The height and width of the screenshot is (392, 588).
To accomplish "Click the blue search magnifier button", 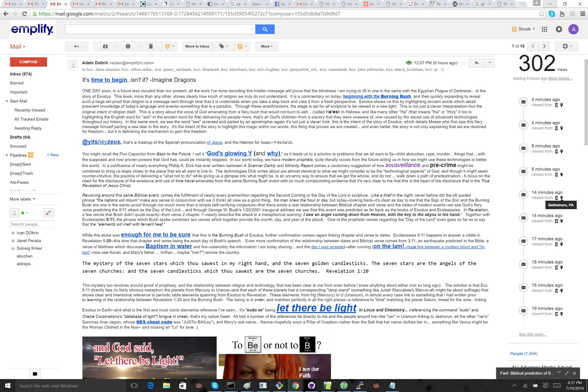I will point(265,29).
